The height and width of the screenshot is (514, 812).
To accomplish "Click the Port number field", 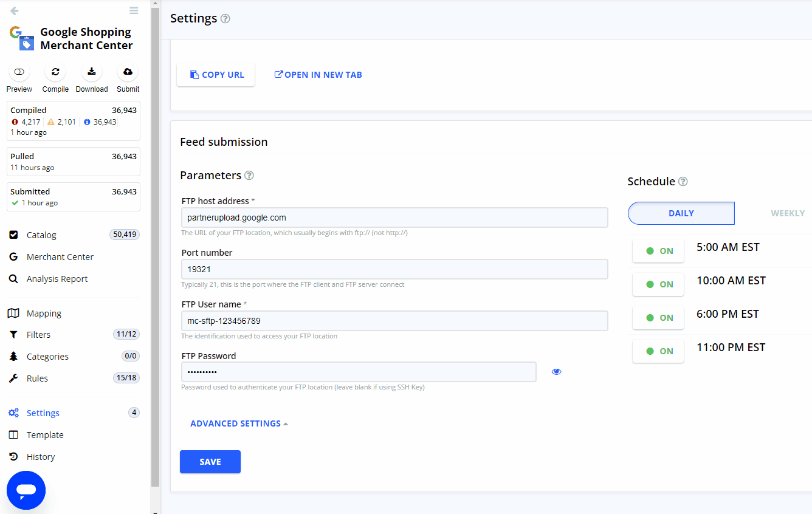I will click(x=394, y=269).
